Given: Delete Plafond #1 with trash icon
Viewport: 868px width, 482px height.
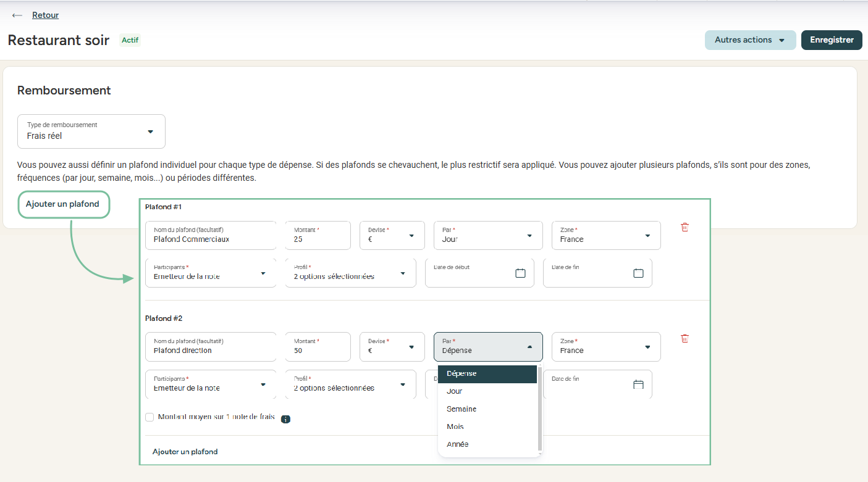Looking at the screenshot, I should pos(685,227).
